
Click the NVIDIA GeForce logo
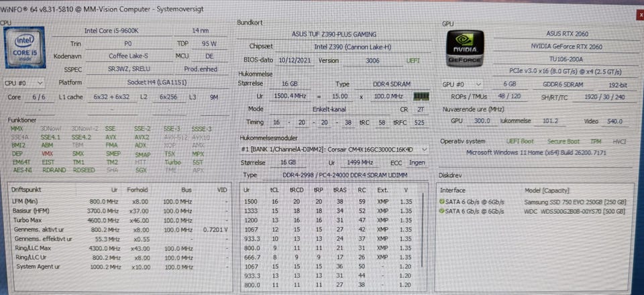pyautogui.click(x=465, y=48)
